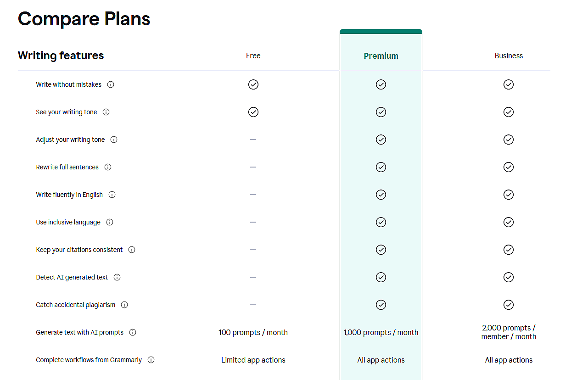588x380 pixels.
Task: Click the info icon next to Adjust your writing tone
Action: click(x=113, y=140)
